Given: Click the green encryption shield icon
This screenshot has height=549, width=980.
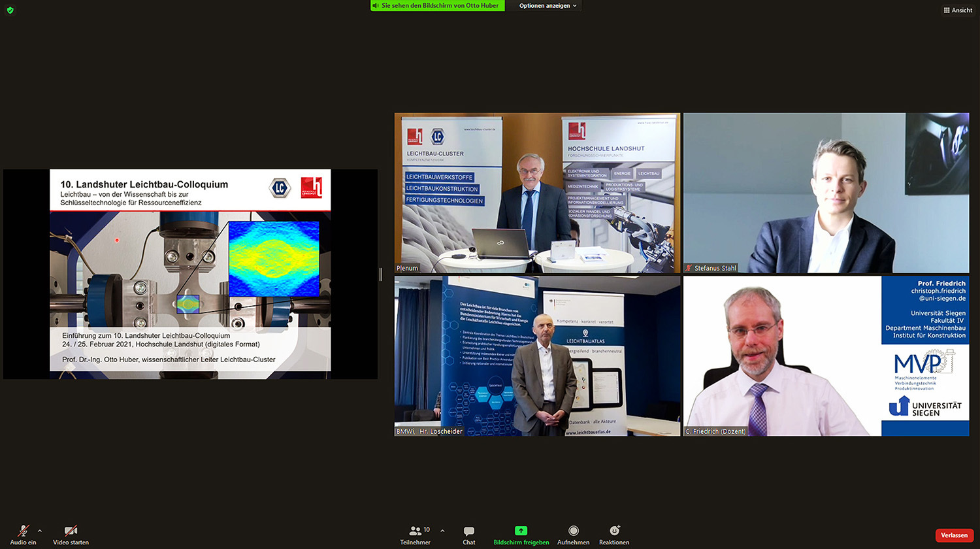Looking at the screenshot, I should click(10, 10).
